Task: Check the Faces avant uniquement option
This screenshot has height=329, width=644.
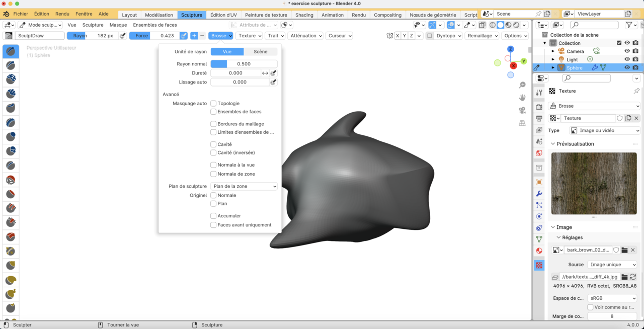Action: point(213,225)
